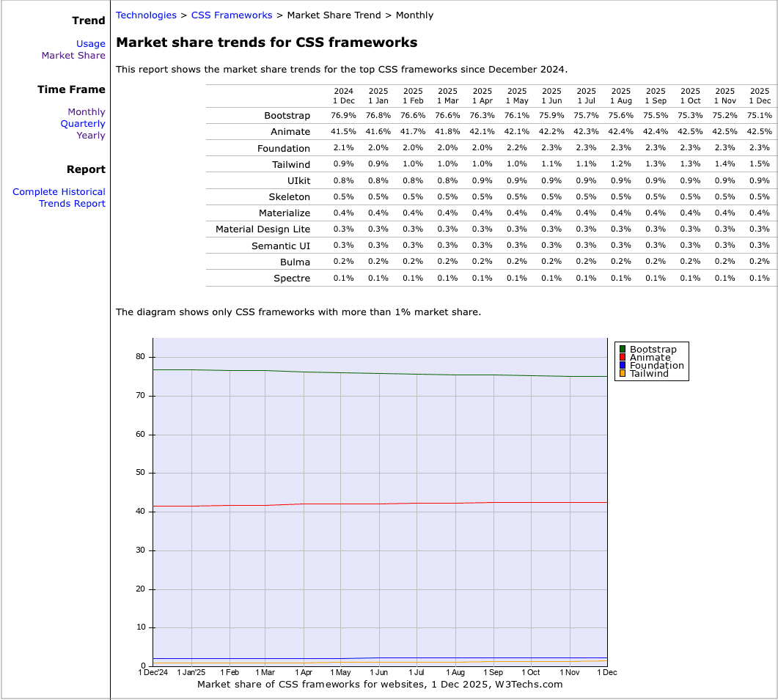Select Market Share in the sidebar
Screen dimensions: 778x700
coord(73,56)
